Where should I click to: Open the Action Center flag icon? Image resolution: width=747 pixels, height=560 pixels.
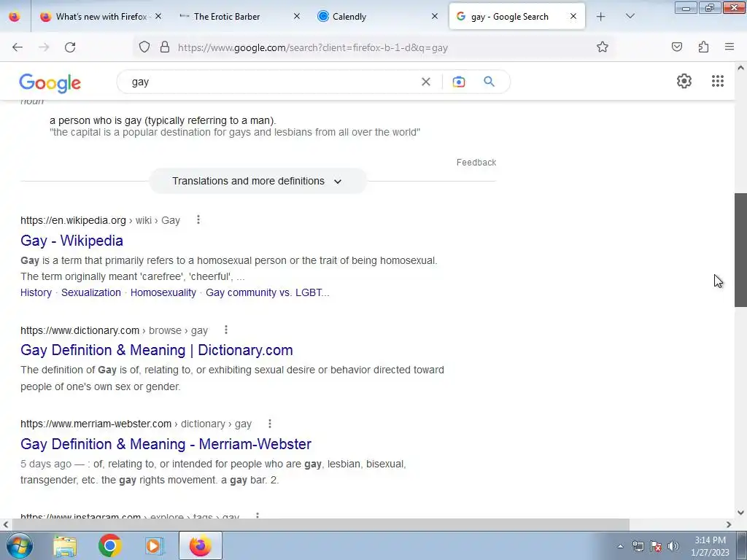(x=656, y=546)
